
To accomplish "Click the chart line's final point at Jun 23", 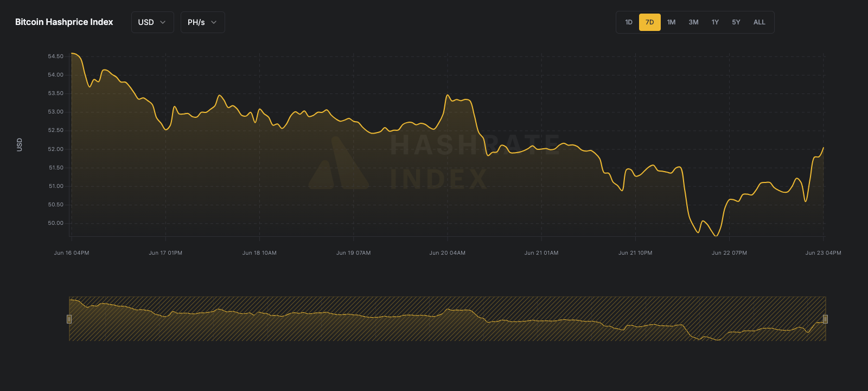I will [x=824, y=148].
